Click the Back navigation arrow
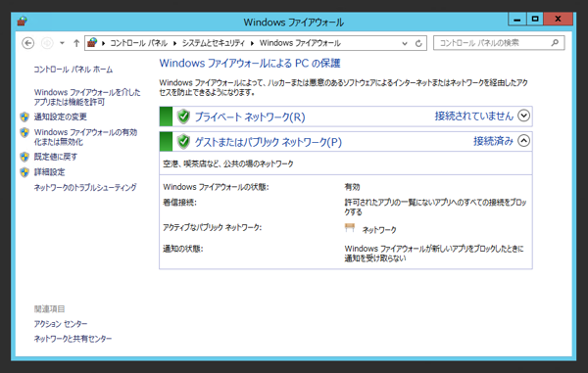588x373 pixels. coord(27,43)
